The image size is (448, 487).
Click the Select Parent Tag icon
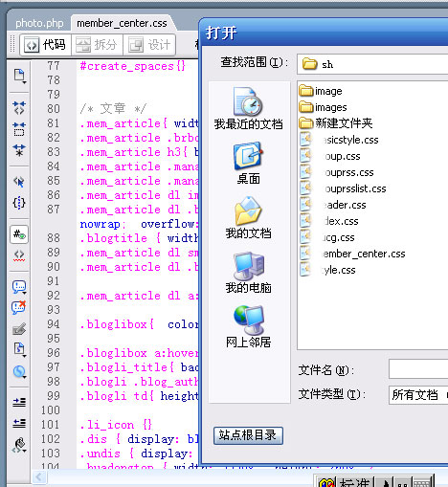coord(19,182)
